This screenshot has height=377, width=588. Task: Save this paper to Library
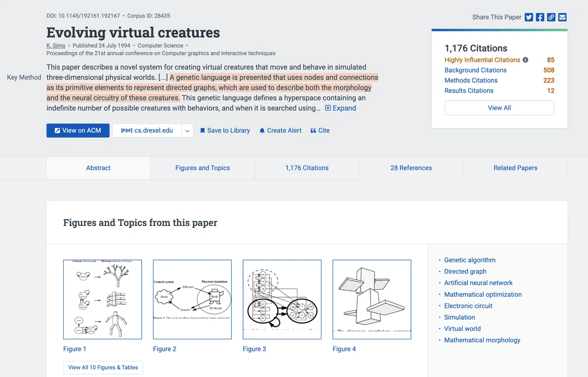[225, 130]
